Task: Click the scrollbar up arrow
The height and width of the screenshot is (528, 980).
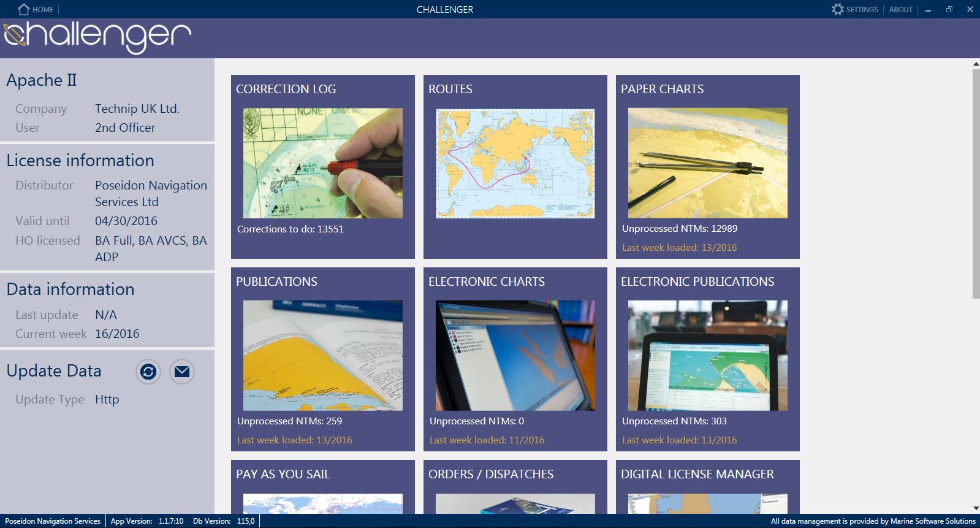Action: (x=976, y=64)
